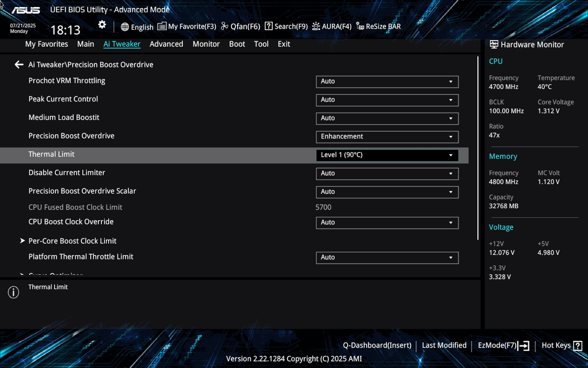Click the 18:13 clock time

coord(65,30)
